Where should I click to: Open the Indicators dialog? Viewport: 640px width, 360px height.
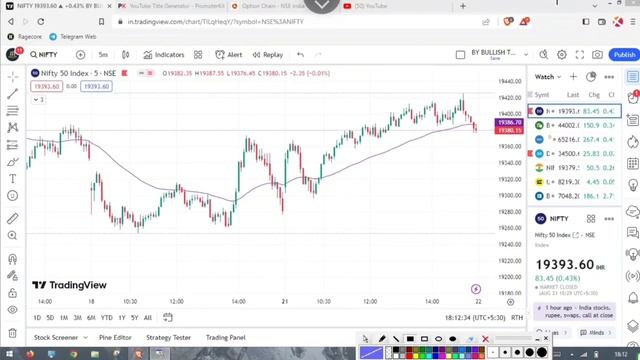164,55
